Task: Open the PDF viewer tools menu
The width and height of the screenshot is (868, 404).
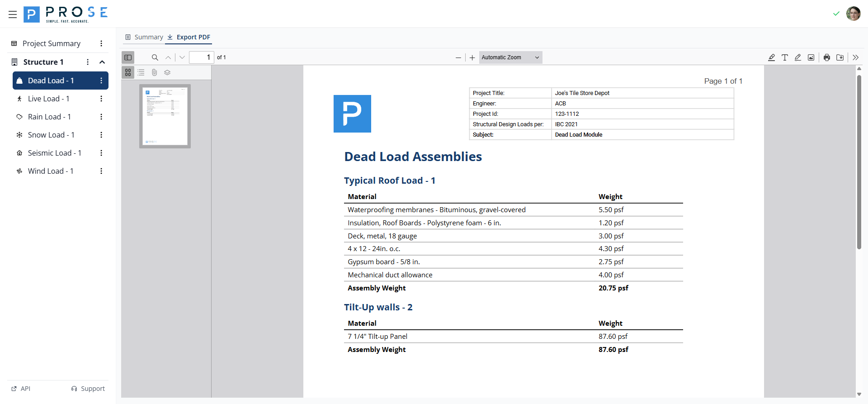Action: coord(855,57)
